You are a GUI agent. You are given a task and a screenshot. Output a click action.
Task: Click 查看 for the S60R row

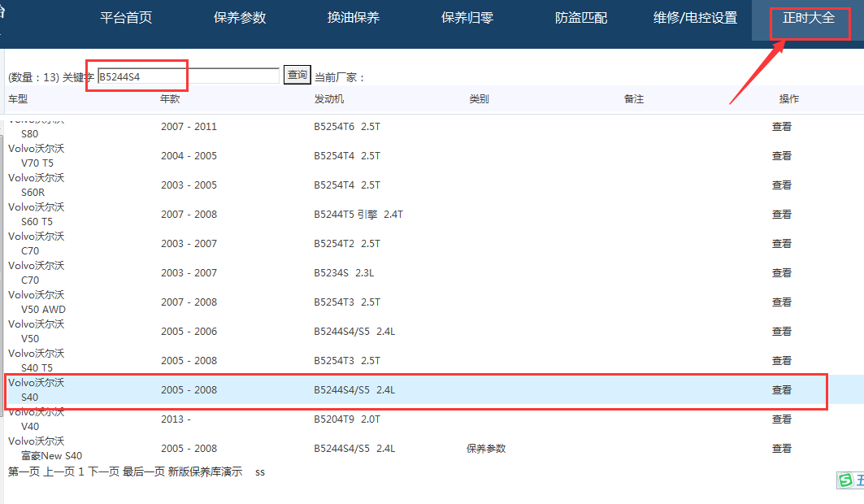coord(781,185)
